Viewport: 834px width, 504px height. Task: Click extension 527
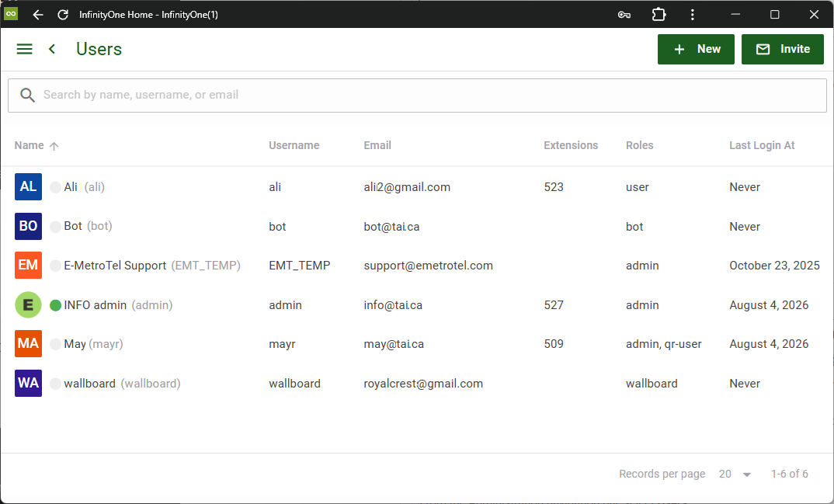coord(554,305)
